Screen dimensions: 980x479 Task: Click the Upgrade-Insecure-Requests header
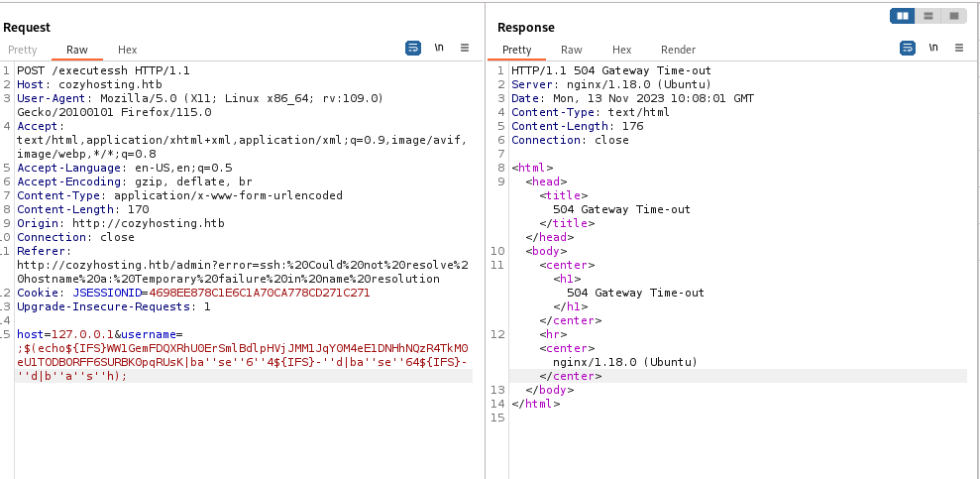click(114, 306)
